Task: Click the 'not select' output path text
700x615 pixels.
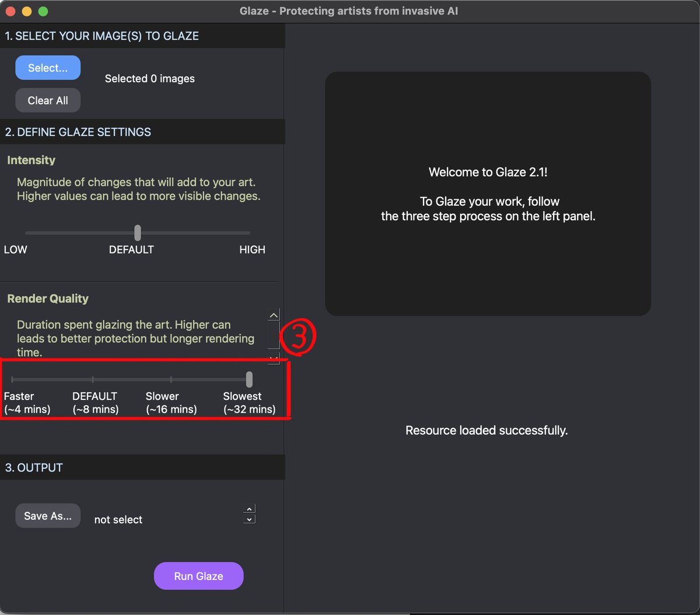Action: (x=118, y=519)
